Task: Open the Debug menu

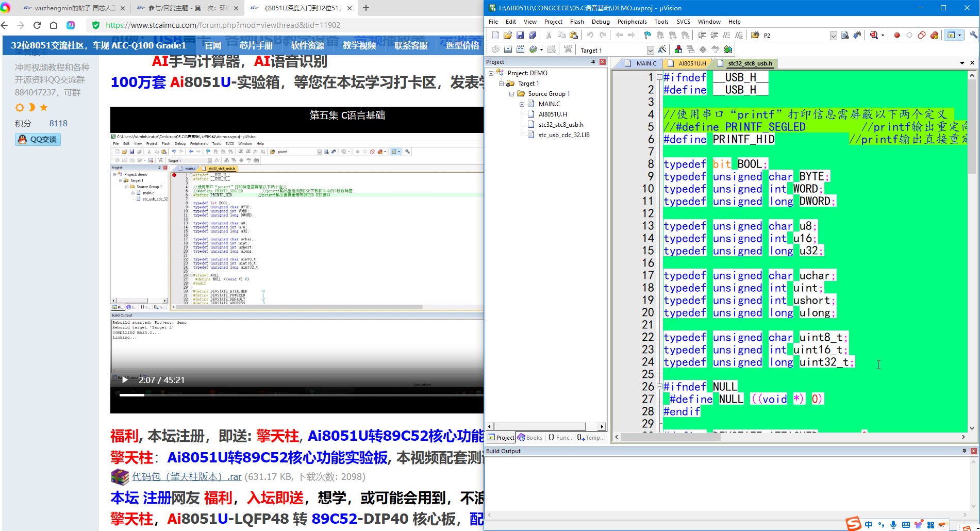Action: click(x=601, y=22)
